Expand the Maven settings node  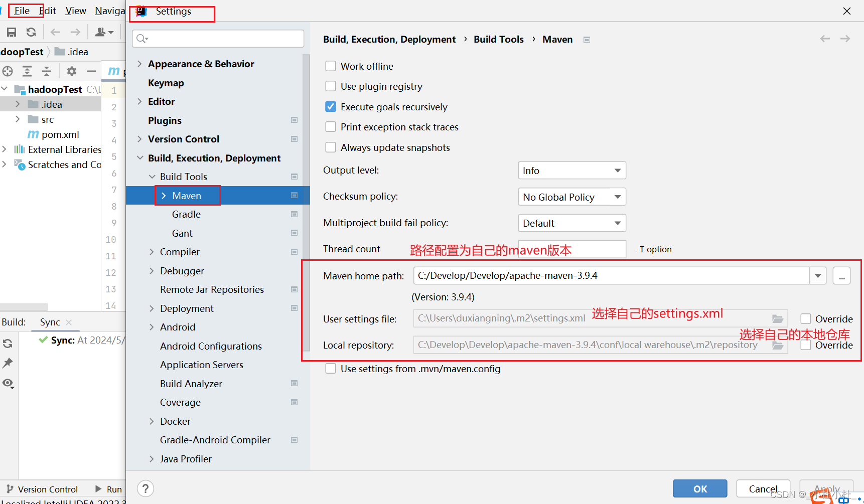point(164,196)
